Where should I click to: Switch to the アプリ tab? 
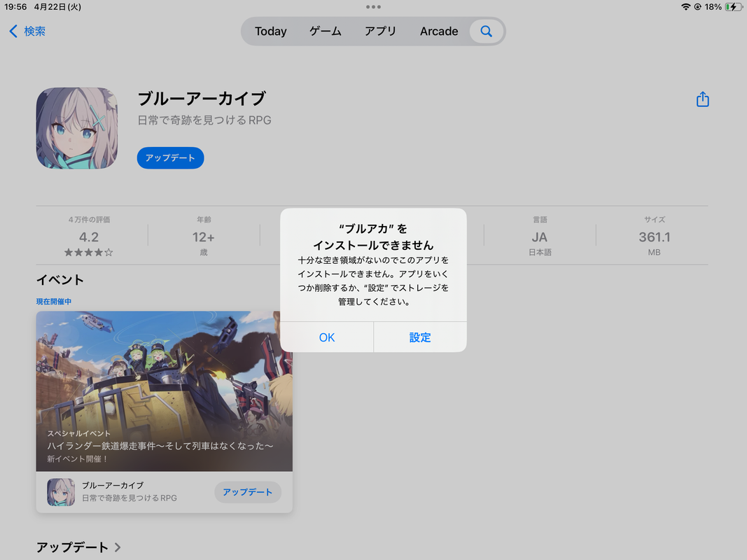pyautogui.click(x=380, y=31)
